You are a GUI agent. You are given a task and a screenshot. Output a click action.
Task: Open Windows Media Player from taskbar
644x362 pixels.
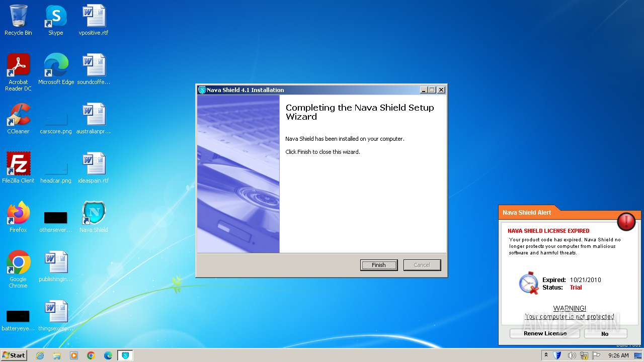coord(74,355)
